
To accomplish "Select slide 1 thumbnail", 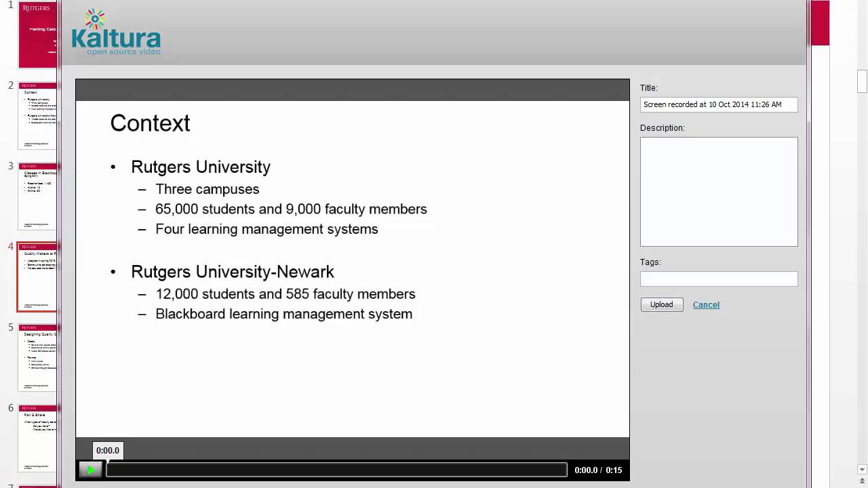I will click(37, 35).
